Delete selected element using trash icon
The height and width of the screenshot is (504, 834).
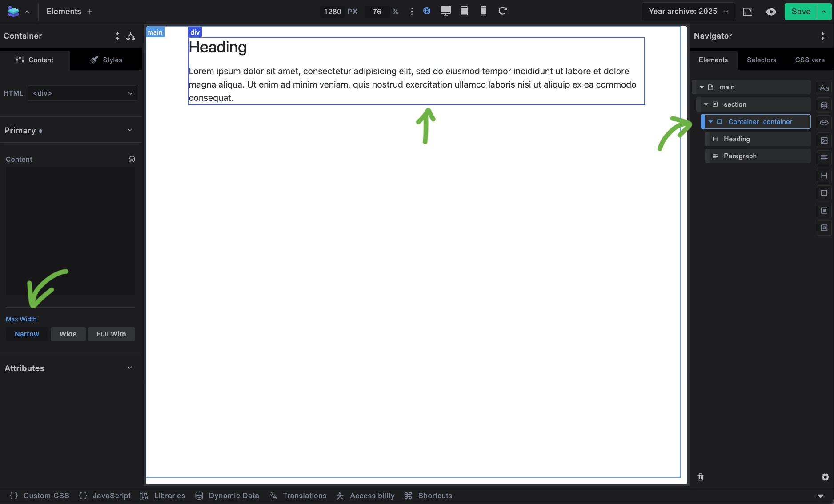point(700,477)
